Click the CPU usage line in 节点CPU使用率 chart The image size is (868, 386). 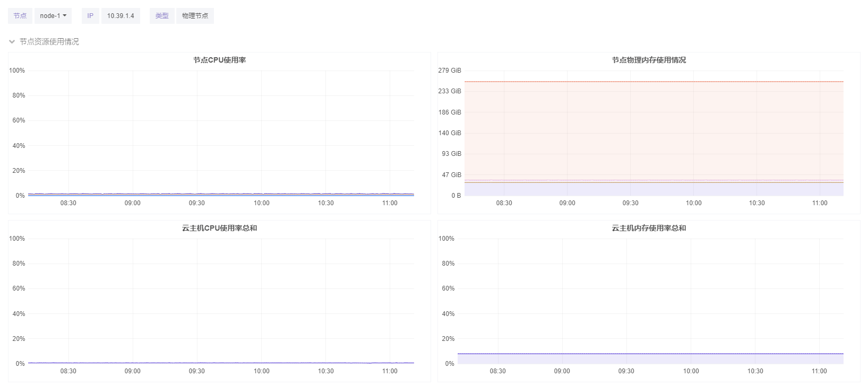pyautogui.click(x=220, y=194)
